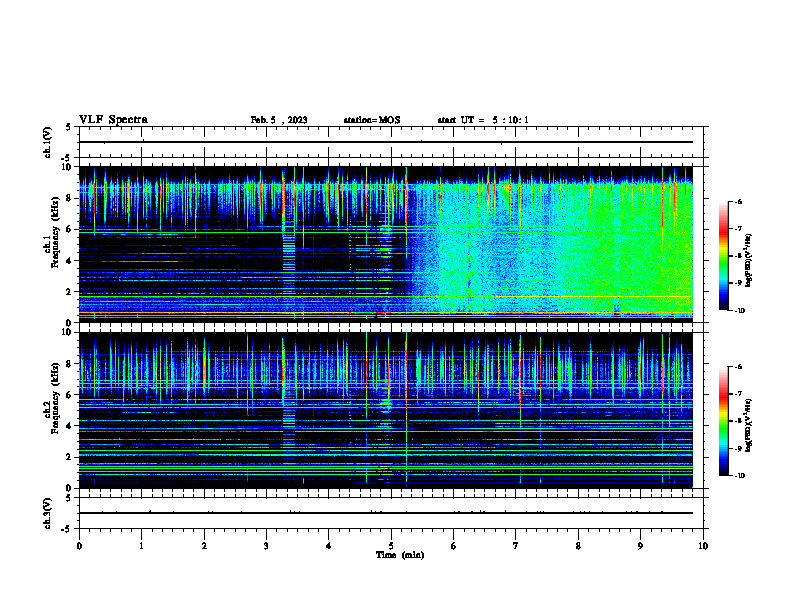Click the ch.1 voltage trace line
This screenshot has height=612, width=792.
click(386, 142)
